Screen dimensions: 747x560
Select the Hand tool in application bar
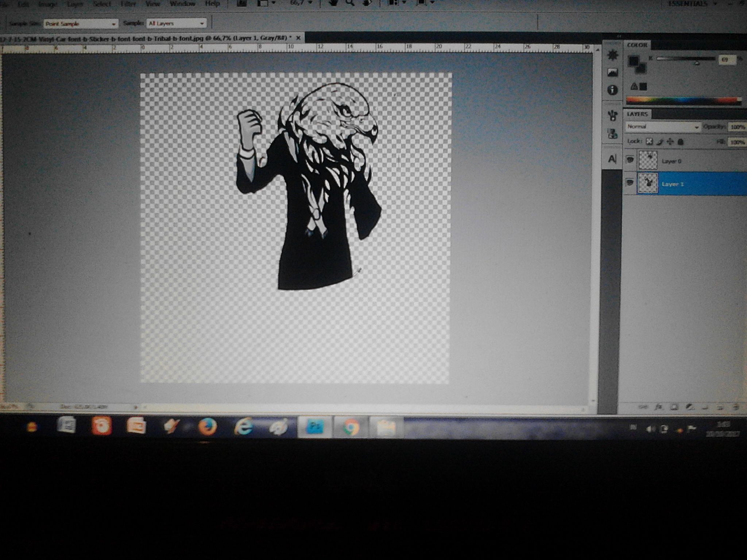(x=333, y=3)
